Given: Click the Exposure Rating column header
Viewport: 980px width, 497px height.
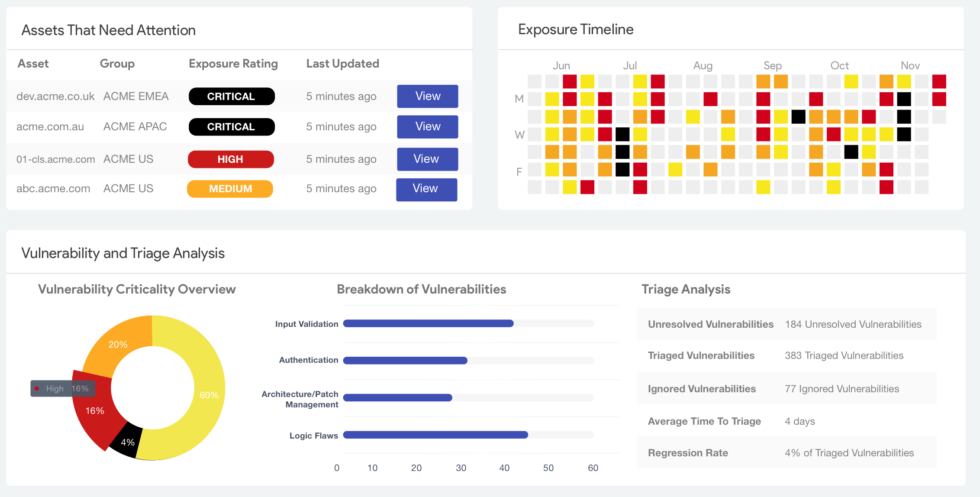Looking at the screenshot, I should tap(233, 64).
